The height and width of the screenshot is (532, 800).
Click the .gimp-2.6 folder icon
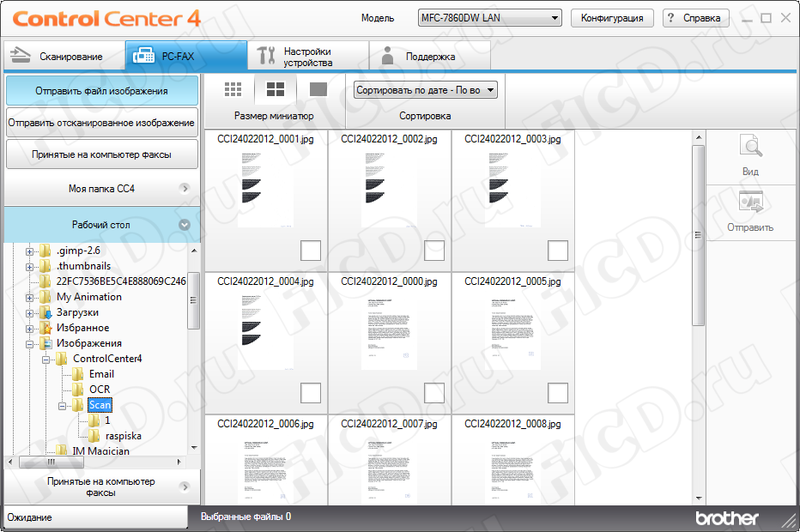(45, 251)
